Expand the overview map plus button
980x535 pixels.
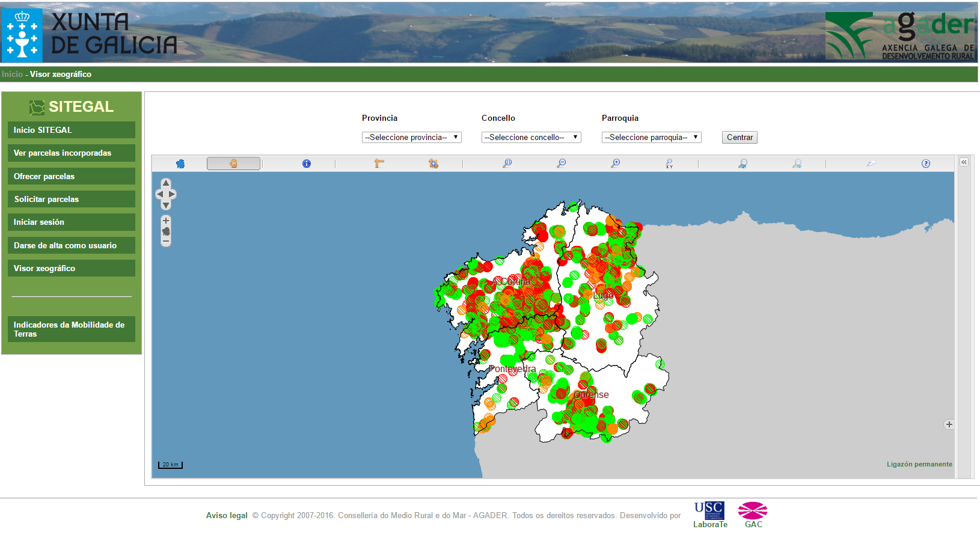point(949,424)
